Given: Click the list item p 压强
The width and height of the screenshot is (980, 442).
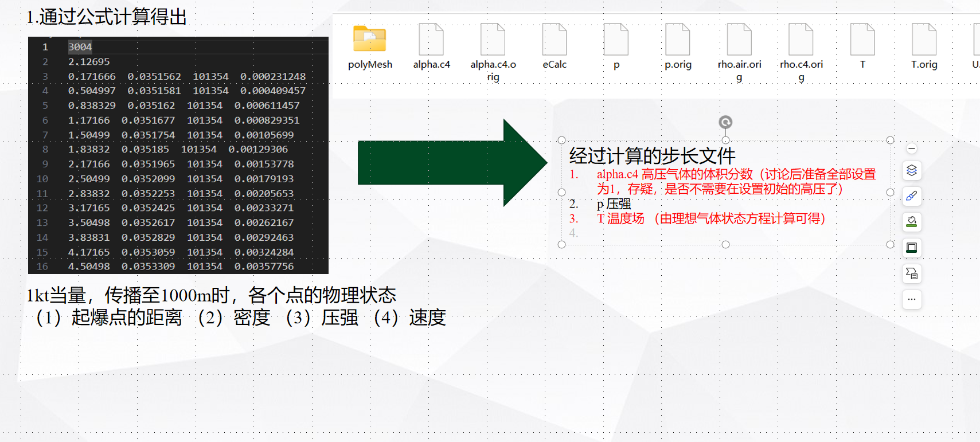Looking at the screenshot, I should [x=614, y=204].
